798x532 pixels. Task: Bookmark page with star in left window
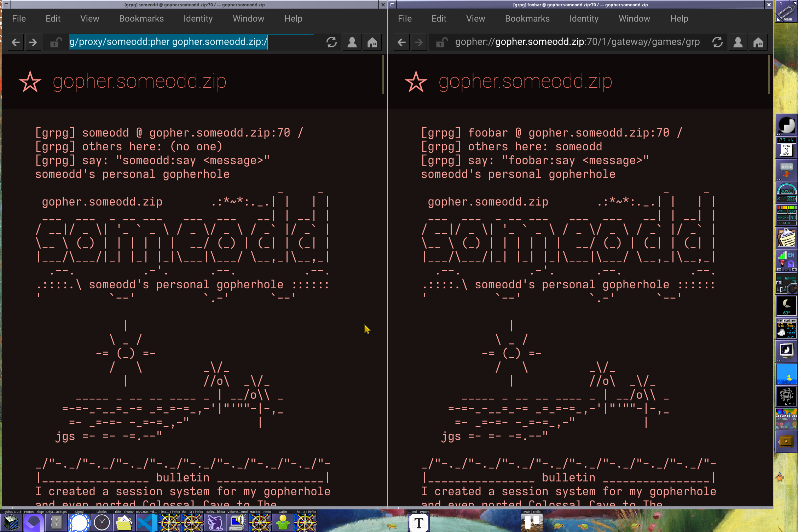[30, 82]
